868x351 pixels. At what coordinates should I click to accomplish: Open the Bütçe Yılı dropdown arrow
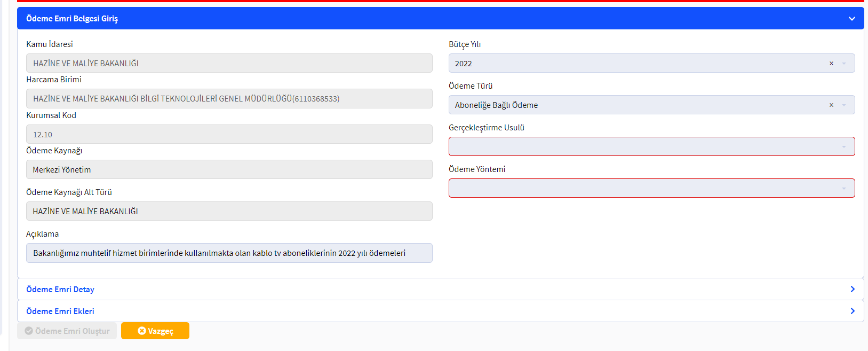(844, 64)
